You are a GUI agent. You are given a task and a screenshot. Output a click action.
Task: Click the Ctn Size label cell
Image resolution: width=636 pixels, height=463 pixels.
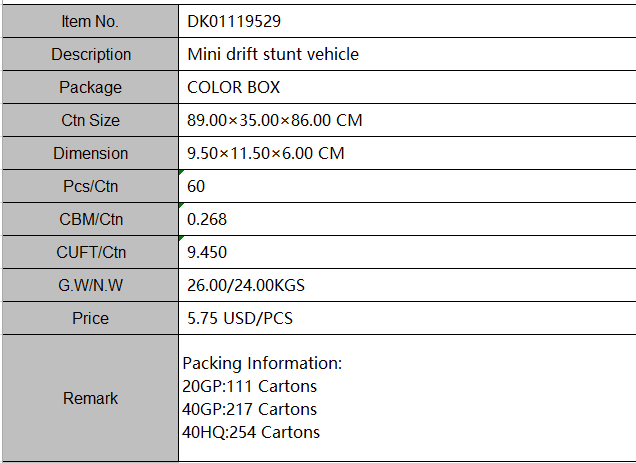point(91,120)
